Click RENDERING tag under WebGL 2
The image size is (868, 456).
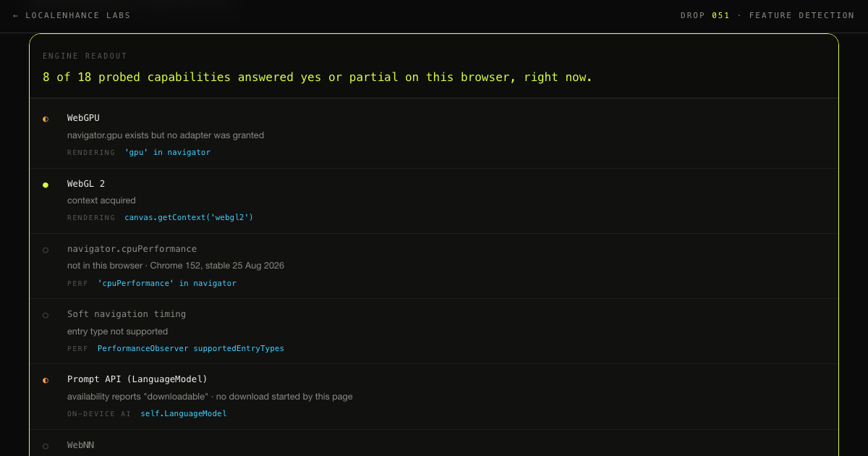[91, 218]
